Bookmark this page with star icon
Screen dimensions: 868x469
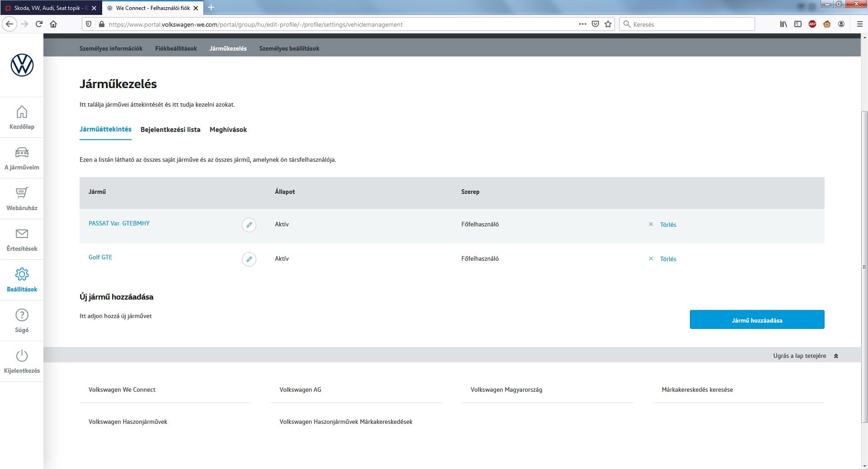pos(608,24)
